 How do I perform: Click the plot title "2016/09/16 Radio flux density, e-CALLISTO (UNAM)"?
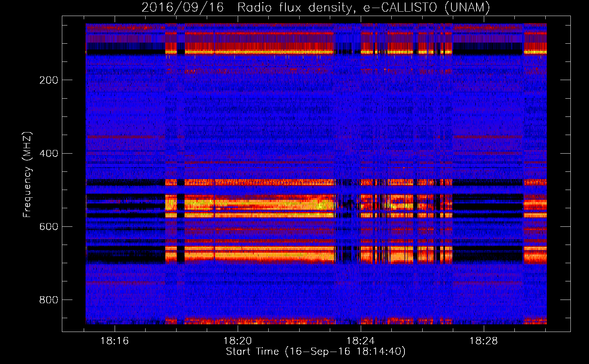(x=316, y=8)
